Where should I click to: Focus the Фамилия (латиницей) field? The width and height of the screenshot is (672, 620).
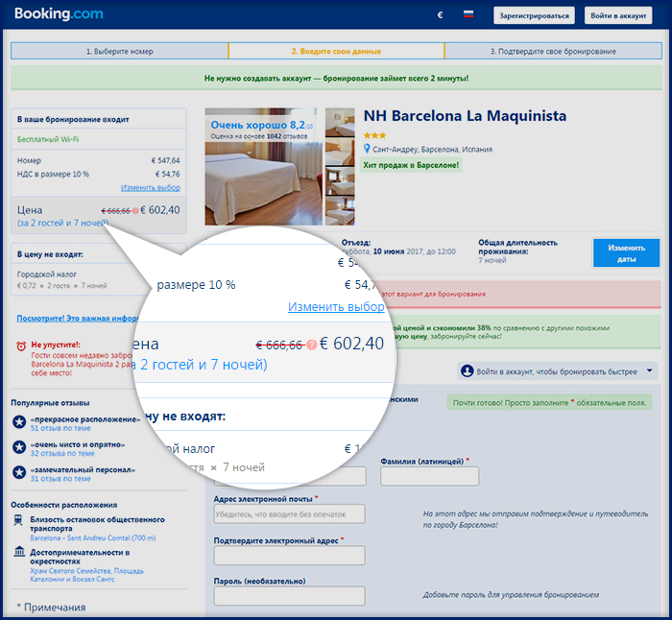click(429, 476)
